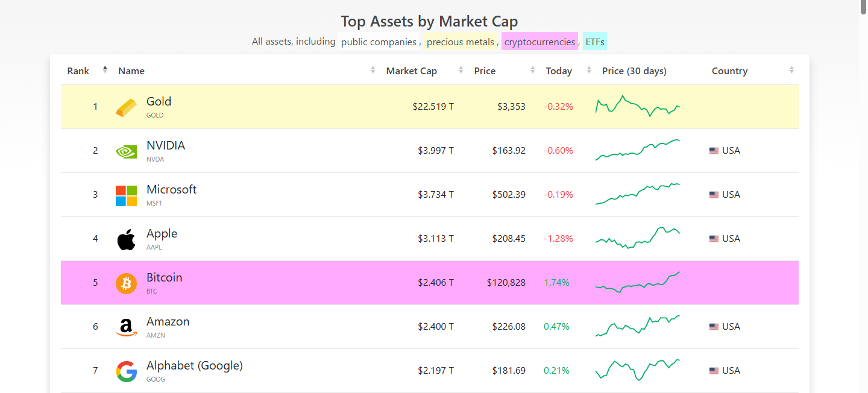Click the NVIDIA logo icon
This screenshot has height=393, width=868.
(x=127, y=151)
